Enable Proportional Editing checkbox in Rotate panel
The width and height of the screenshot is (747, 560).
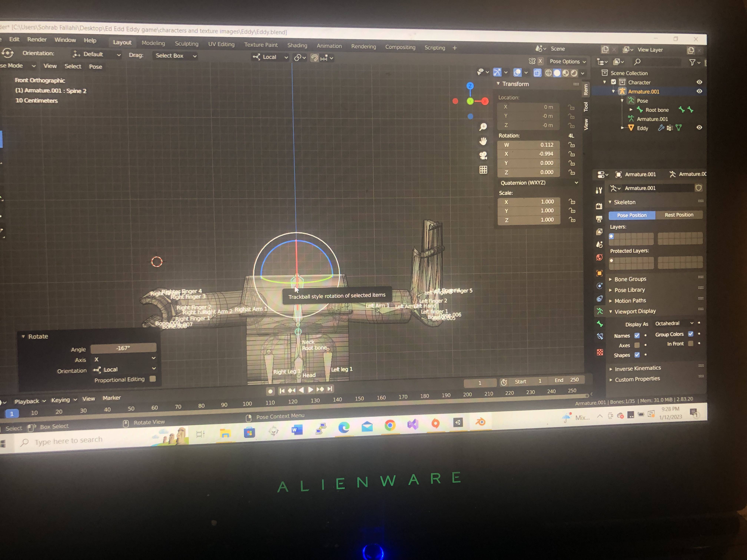(x=153, y=379)
